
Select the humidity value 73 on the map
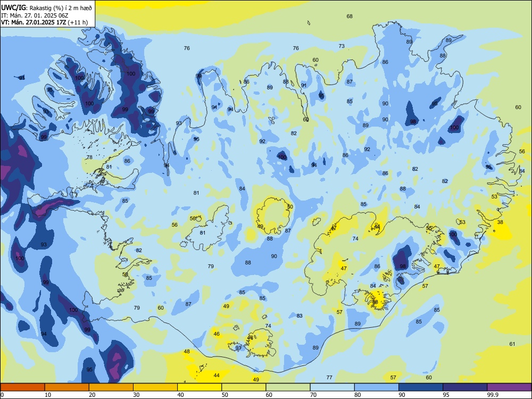342,46
